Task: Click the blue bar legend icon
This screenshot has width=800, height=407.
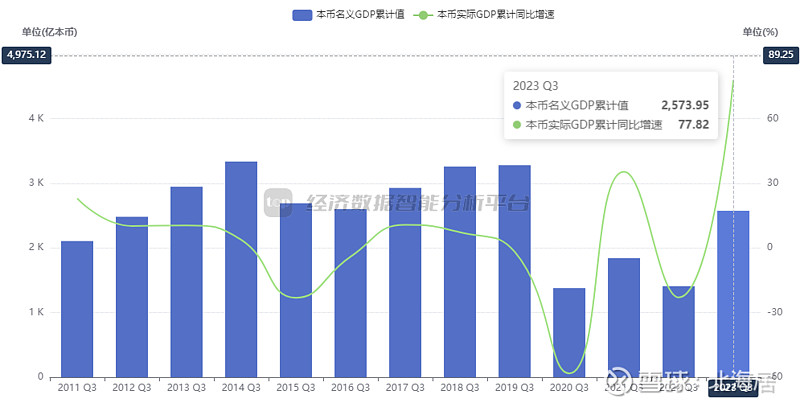Action: (301, 15)
